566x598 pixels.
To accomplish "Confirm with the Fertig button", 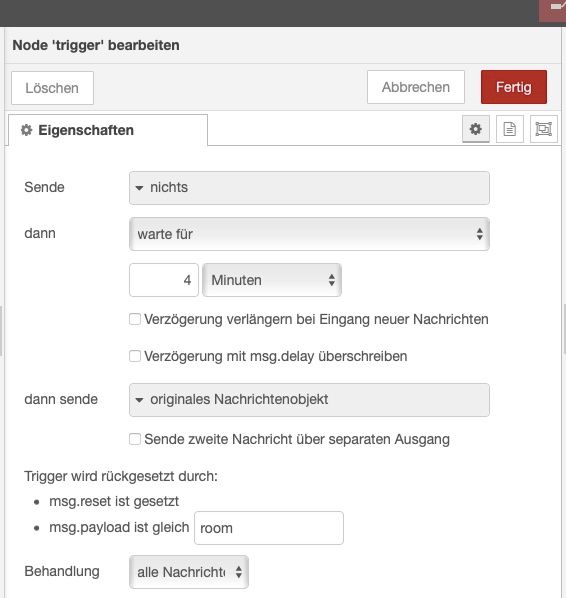I will [514, 87].
